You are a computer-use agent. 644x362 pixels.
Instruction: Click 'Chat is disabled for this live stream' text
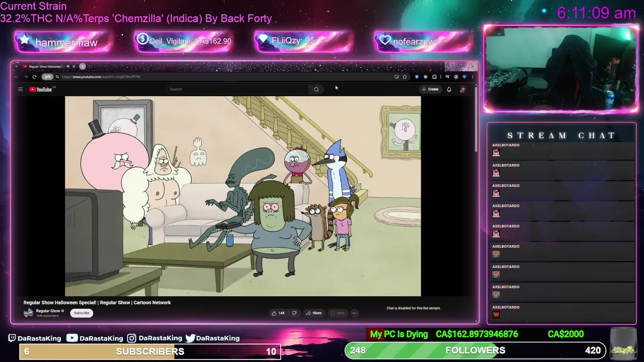point(413,308)
